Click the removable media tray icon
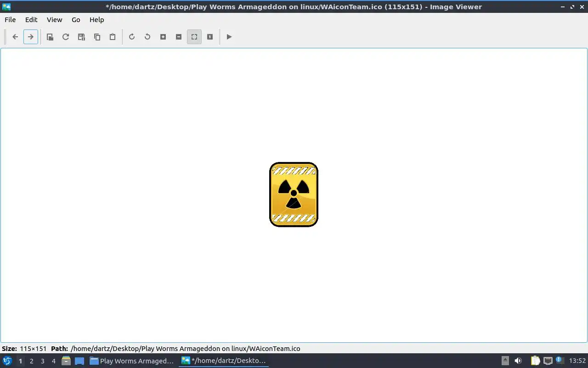 pyautogui.click(x=505, y=361)
